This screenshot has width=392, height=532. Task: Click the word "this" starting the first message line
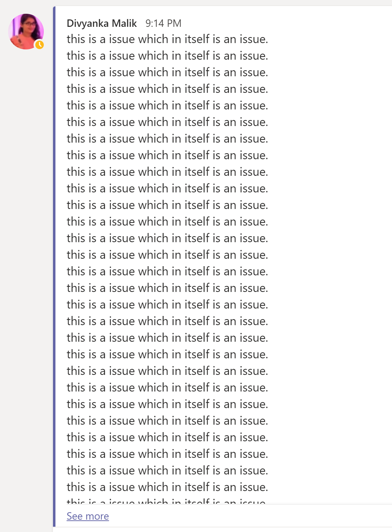click(x=76, y=39)
